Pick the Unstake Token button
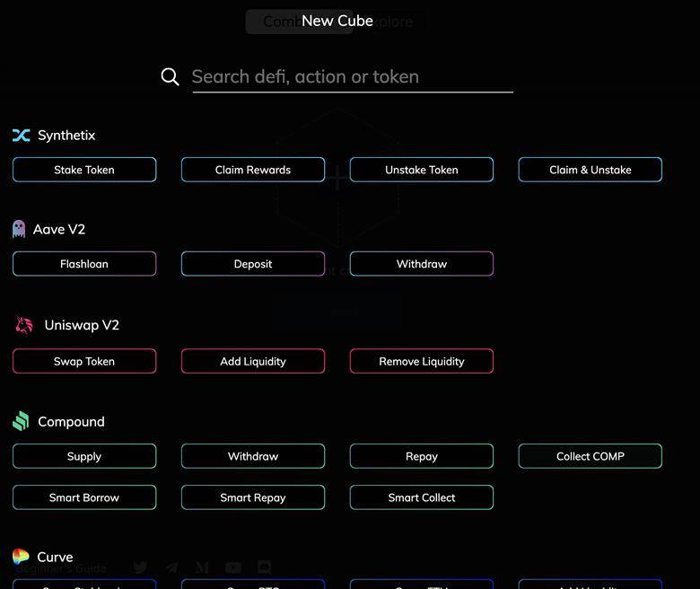The width and height of the screenshot is (700, 589). 422,170
